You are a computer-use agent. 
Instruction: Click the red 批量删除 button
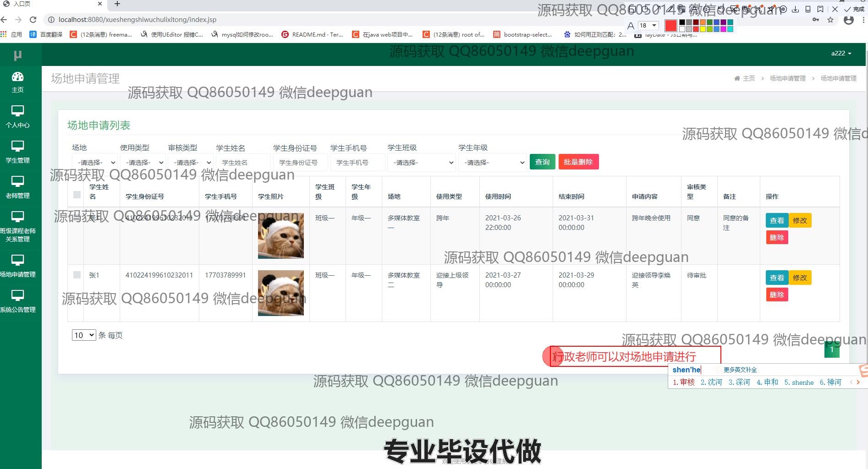tap(578, 162)
